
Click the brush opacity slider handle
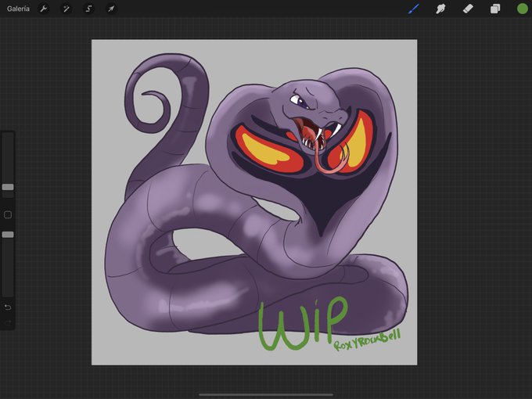click(8, 235)
